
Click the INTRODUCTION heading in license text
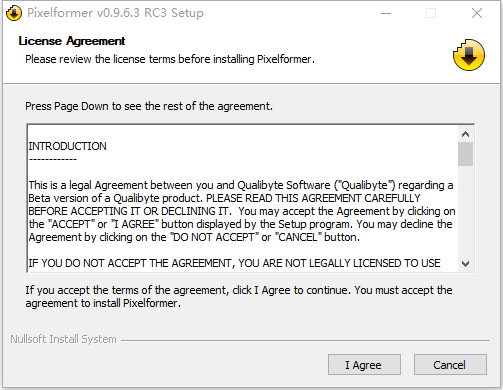click(67, 146)
